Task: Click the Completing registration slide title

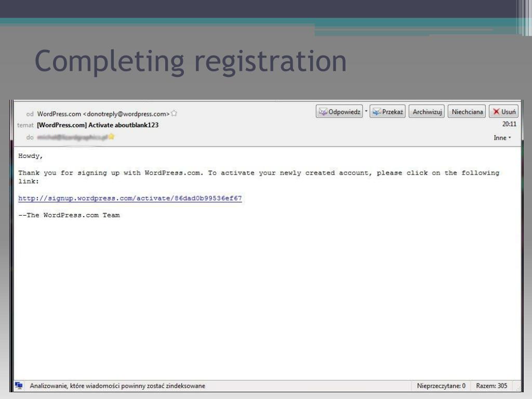Action: point(191,62)
